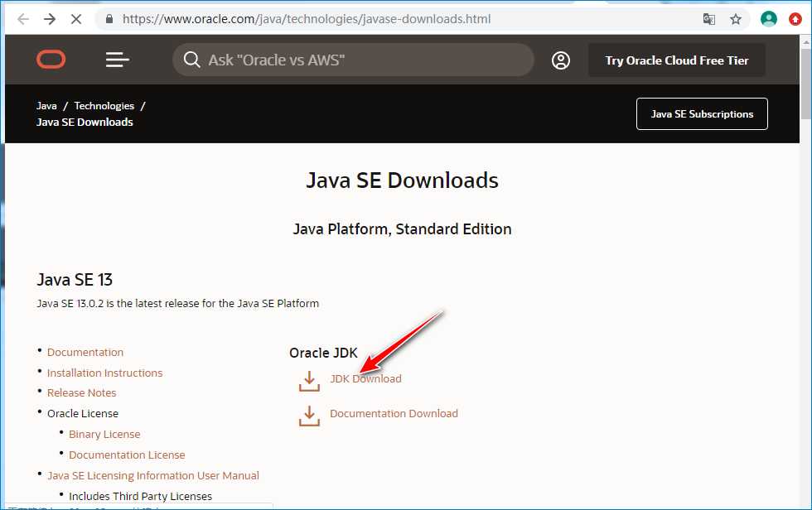Open the Oracle hamburger menu
The width and height of the screenshot is (812, 510).
(118, 60)
